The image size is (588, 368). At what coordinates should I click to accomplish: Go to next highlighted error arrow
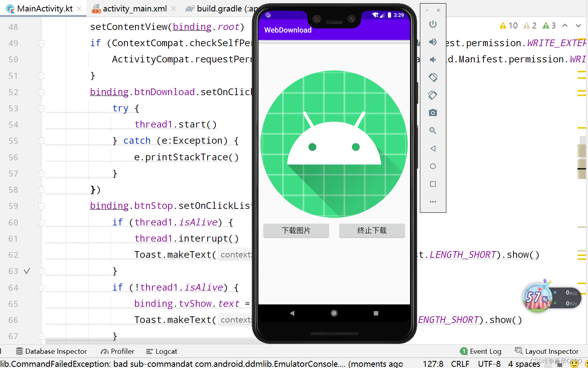[x=578, y=26]
